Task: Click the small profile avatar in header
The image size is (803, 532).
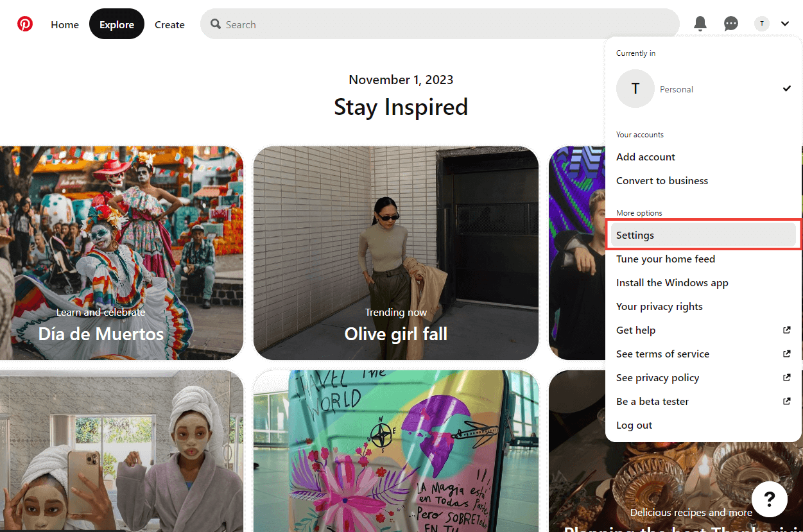Action: (761, 24)
